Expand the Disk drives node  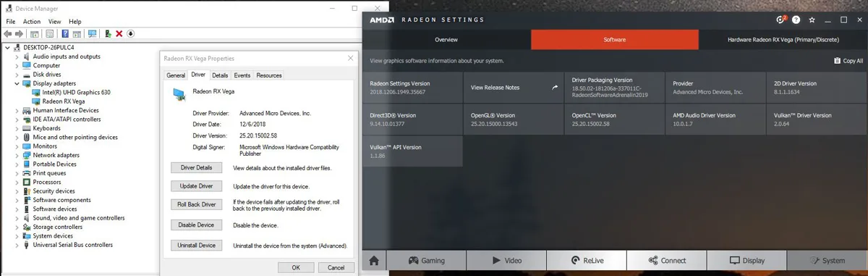point(17,74)
